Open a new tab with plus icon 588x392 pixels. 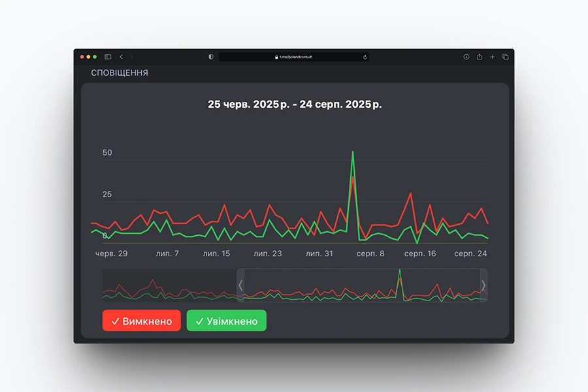coord(493,57)
